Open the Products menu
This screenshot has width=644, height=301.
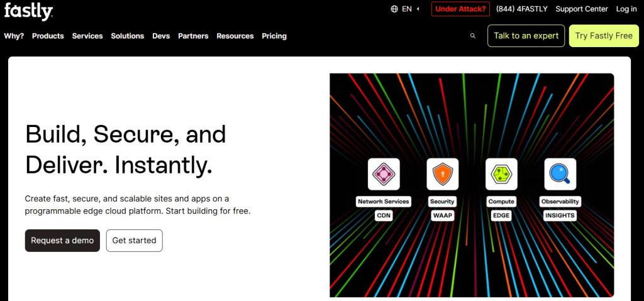coord(48,36)
